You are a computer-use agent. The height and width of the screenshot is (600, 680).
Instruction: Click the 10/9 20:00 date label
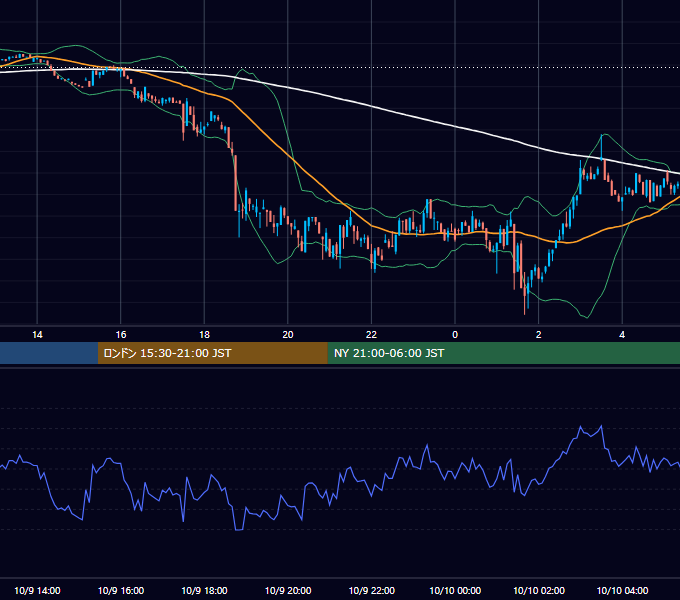(288, 590)
